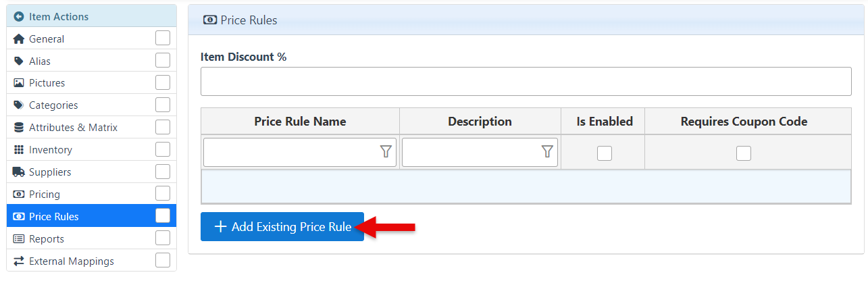Click the back arrow icon beside Item Actions

(x=19, y=16)
